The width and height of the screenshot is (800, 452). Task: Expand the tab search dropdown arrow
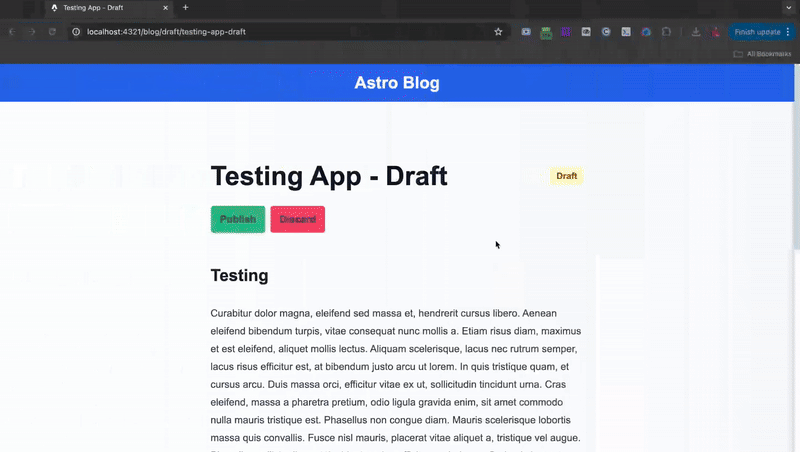pos(788,8)
